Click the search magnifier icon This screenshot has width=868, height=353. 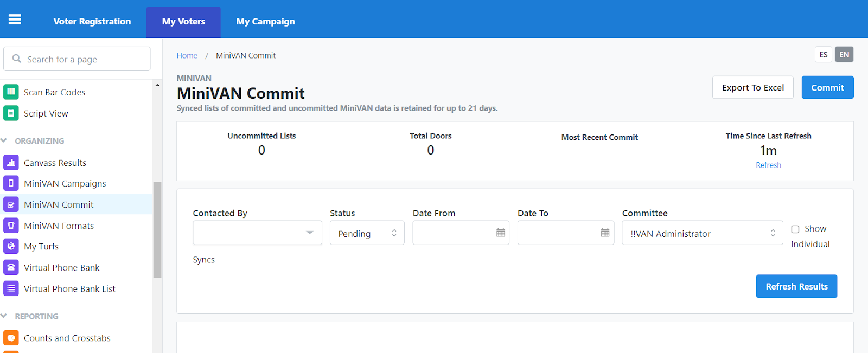click(17, 59)
